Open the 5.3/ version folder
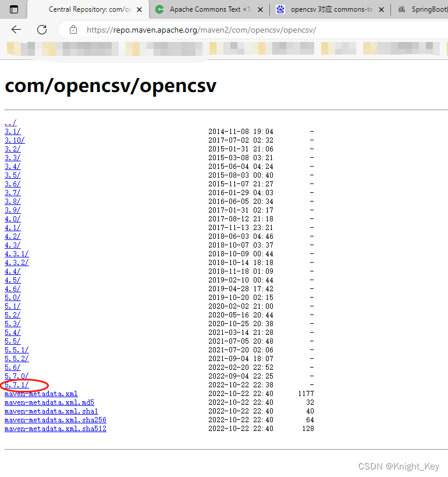Screen dimensions: 448x477 (12, 324)
